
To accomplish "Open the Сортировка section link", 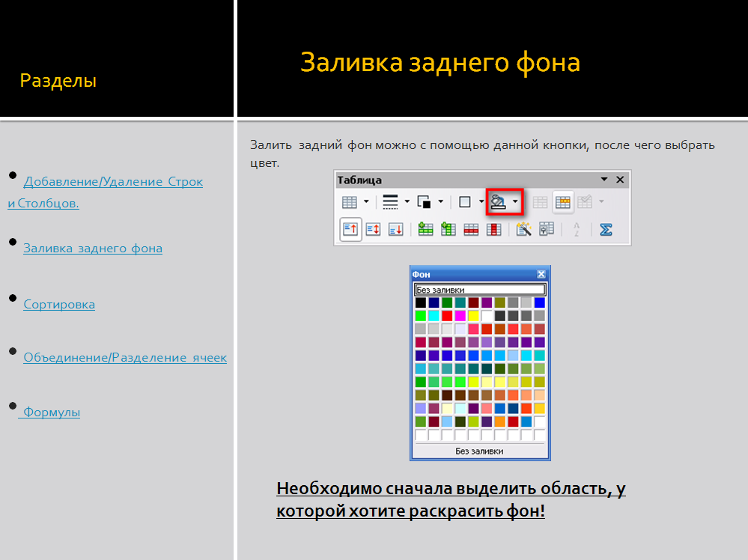I will [x=59, y=304].
